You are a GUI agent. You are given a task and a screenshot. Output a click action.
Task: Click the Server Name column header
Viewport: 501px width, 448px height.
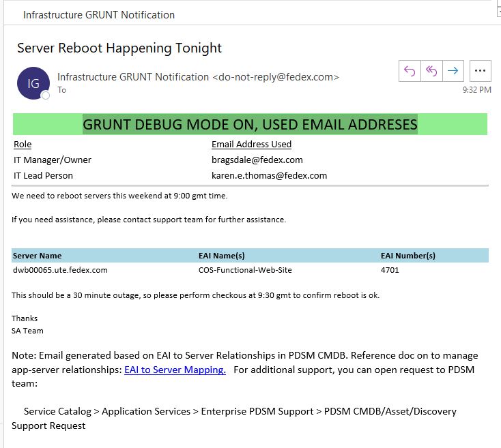(x=37, y=256)
